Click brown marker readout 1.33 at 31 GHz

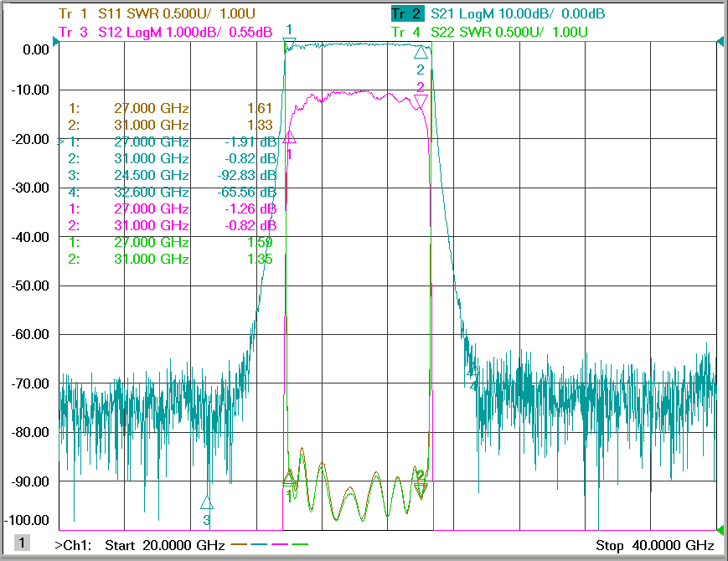pyautogui.click(x=260, y=125)
